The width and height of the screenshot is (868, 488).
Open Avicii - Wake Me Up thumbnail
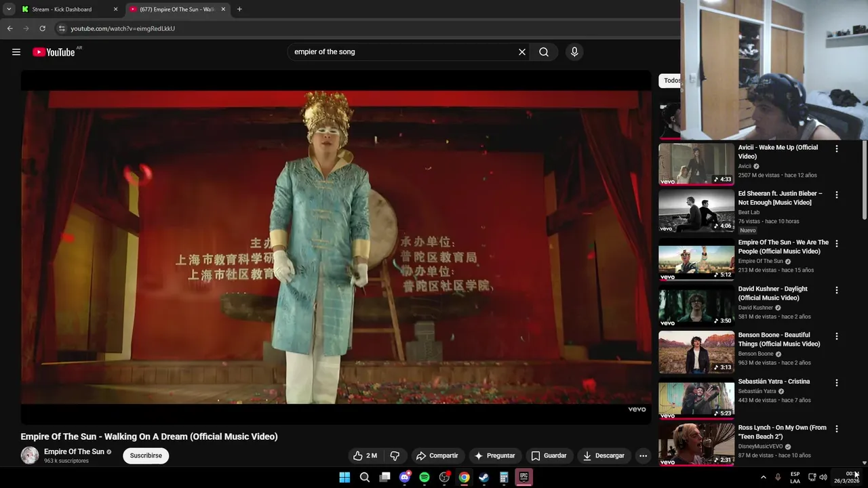pyautogui.click(x=696, y=163)
